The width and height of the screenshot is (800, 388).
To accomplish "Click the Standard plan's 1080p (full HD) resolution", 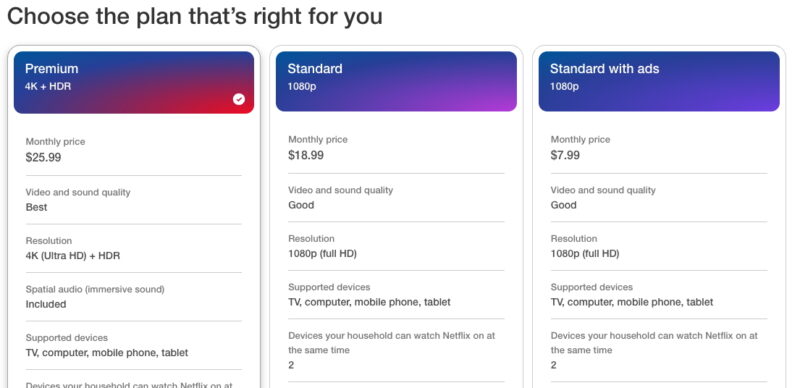I will [322, 254].
